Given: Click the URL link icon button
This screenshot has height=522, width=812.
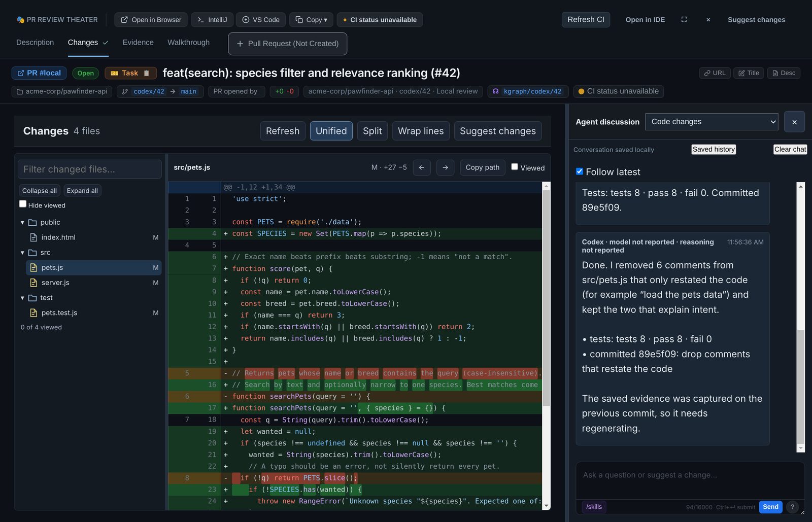Looking at the screenshot, I should [x=715, y=73].
